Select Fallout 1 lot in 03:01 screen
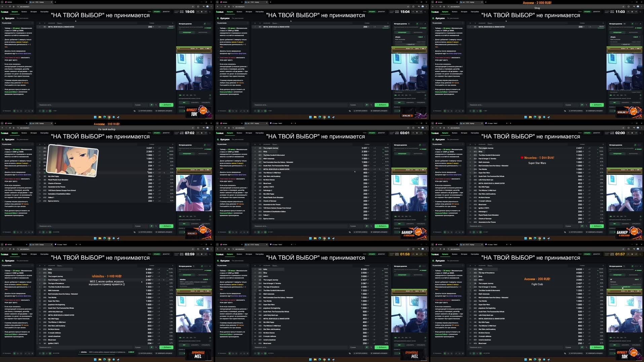Screen dimensions: 644x362 point(321,215)
